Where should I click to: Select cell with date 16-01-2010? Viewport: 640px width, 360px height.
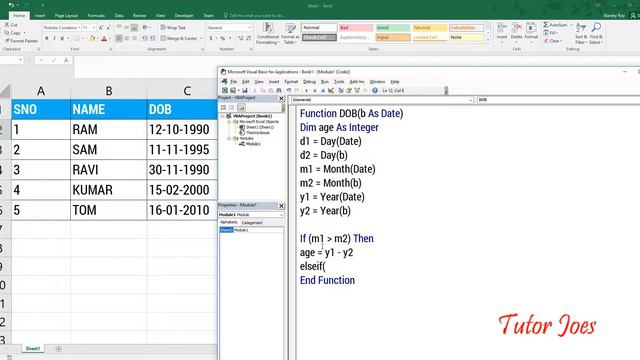[x=182, y=210]
